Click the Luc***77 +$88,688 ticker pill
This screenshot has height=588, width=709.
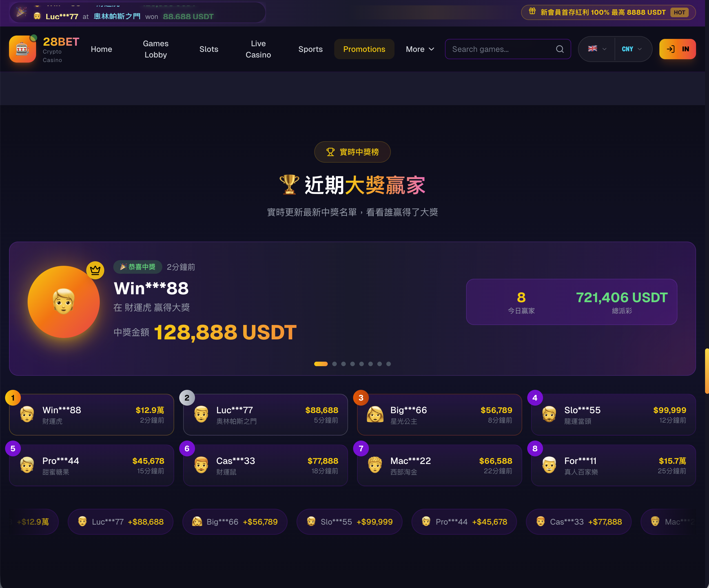pyautogui.click(x=121, y=521)
